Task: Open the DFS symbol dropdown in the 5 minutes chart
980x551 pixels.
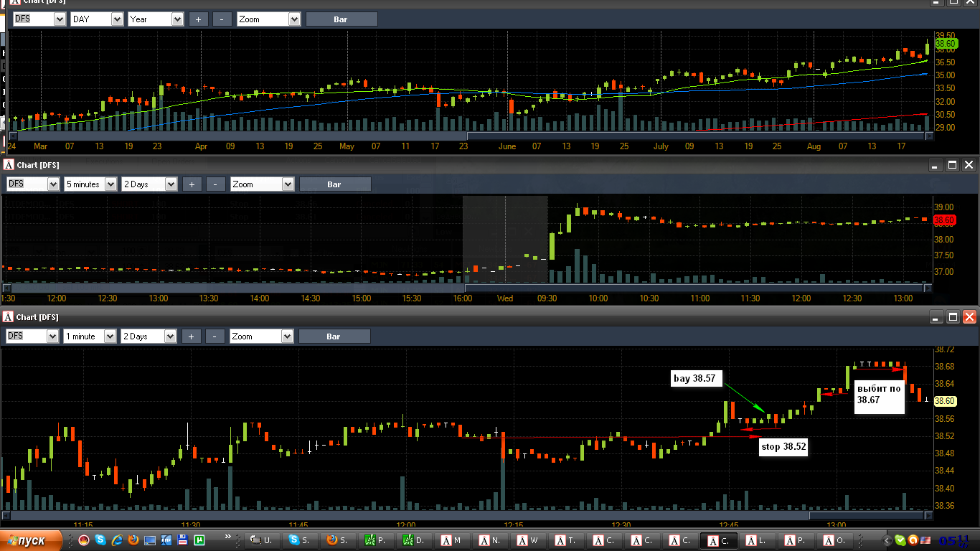Action: 33,184
